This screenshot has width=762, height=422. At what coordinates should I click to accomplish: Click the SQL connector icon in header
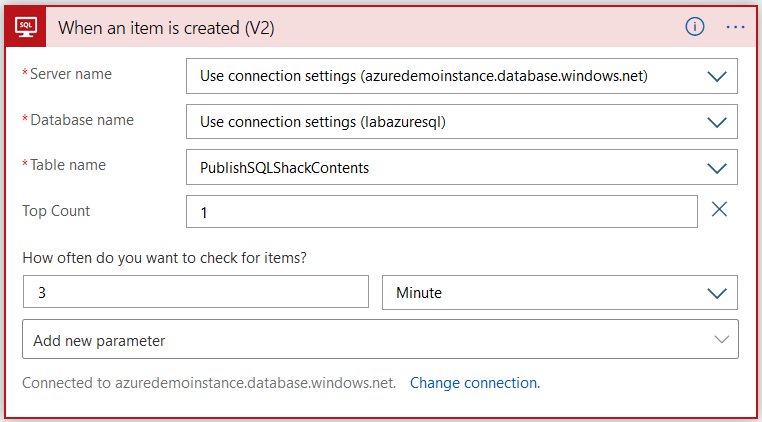pos(27,26)
